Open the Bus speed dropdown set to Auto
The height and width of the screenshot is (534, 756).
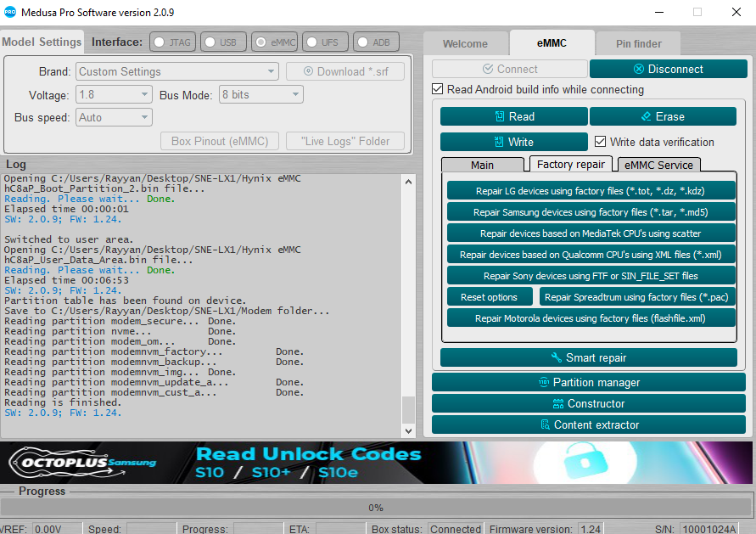pyautogui.click(x=114, y=117)
